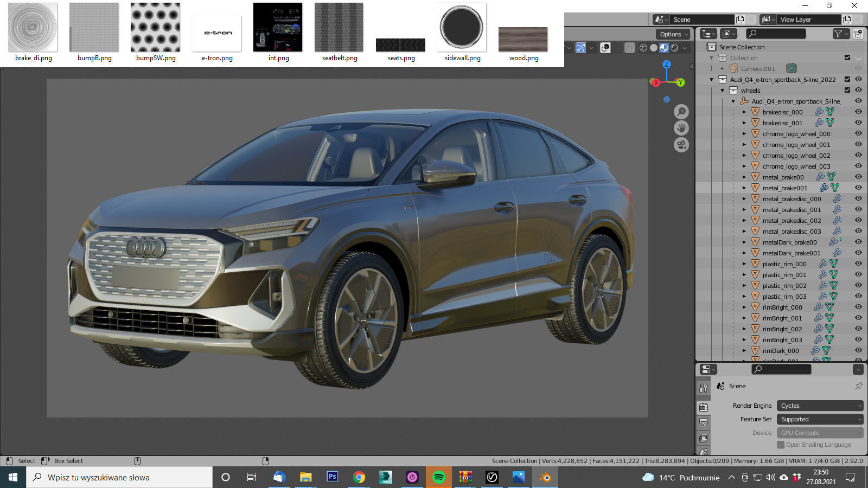Open Spotify from the taskbar
Viewport: 868px width, 488px height.
click(439, 477)
